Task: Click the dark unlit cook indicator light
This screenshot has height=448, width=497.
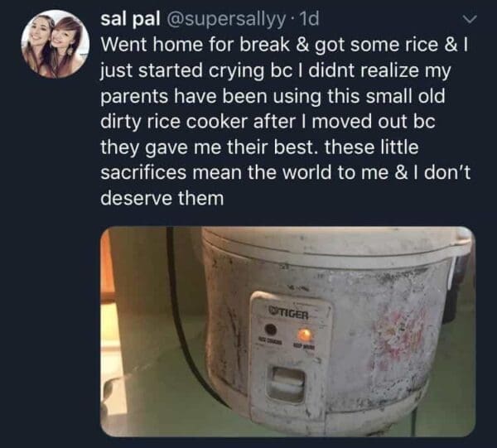Action: 271,330
